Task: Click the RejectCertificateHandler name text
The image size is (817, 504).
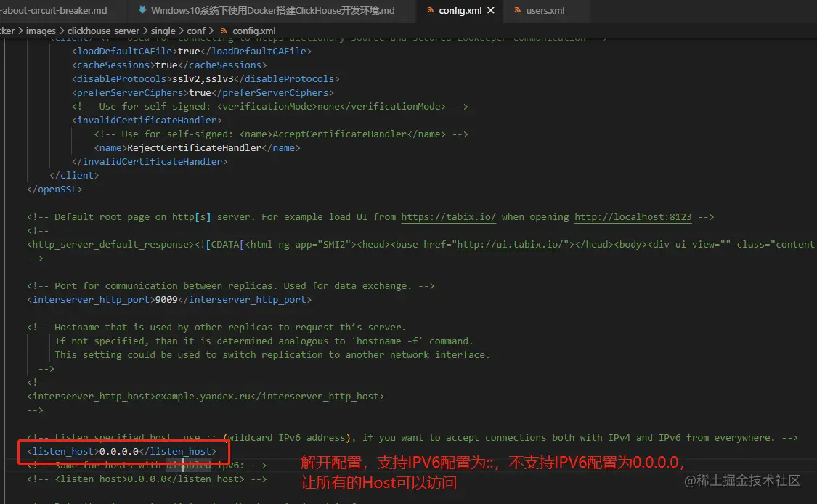Action: (194, 148)
